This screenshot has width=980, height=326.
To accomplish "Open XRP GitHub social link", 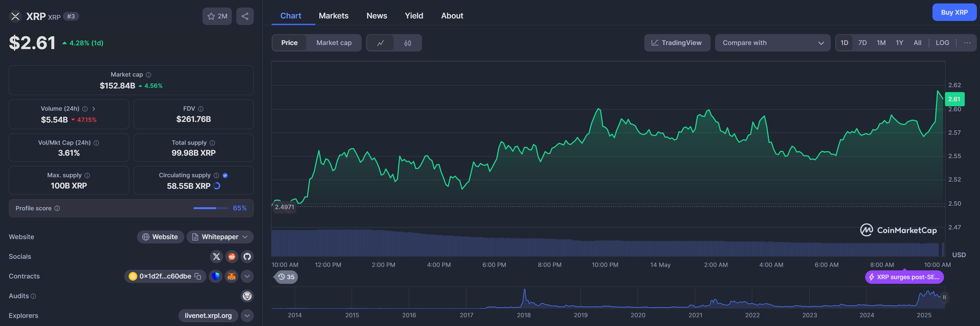I will click(247, 257).
